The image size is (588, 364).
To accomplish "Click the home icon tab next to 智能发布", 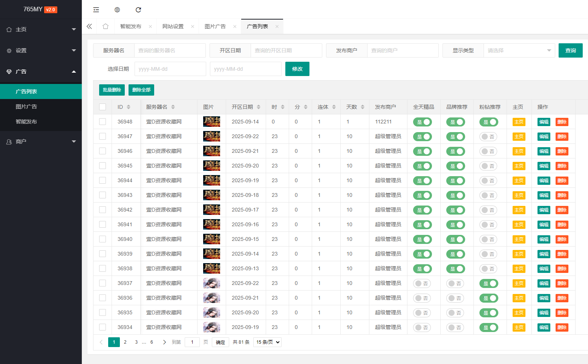I will point(106,26).
